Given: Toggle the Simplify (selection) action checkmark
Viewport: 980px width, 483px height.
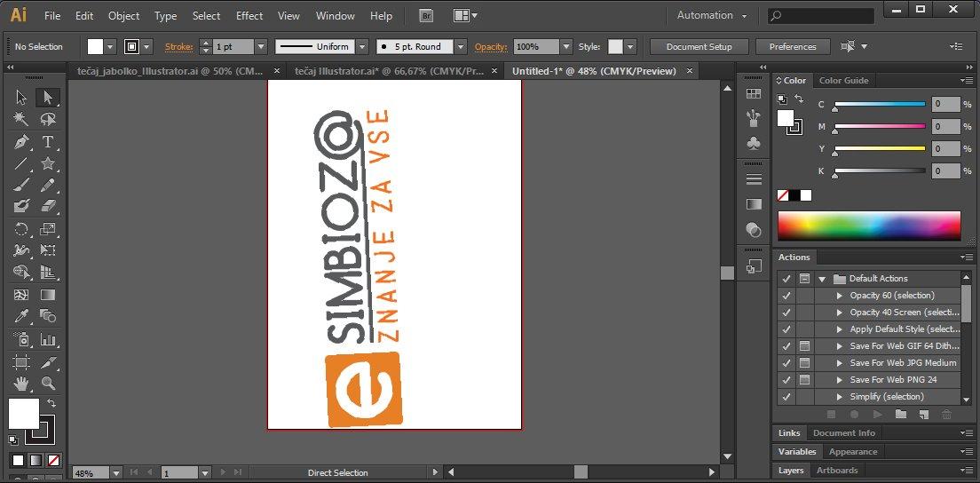Looking at the screenshot, I should point(786,396).
